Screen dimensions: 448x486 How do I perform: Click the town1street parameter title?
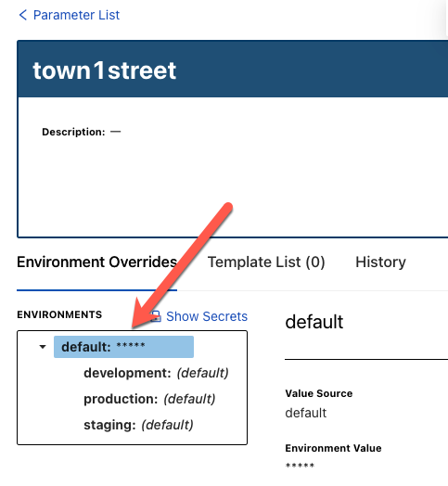pos(105,70)
